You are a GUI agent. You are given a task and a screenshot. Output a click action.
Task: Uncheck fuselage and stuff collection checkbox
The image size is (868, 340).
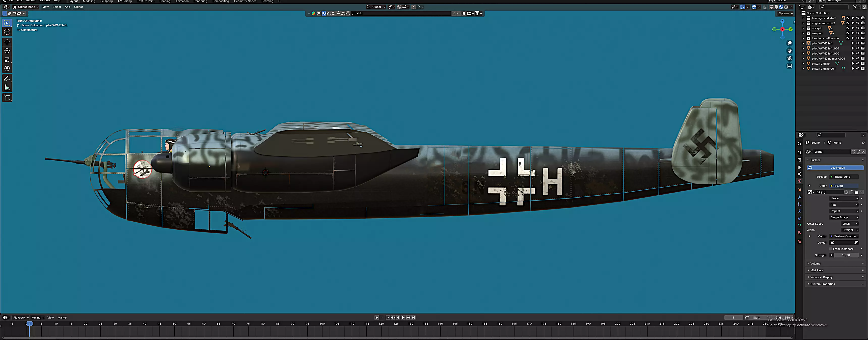[x=848, y=18]
